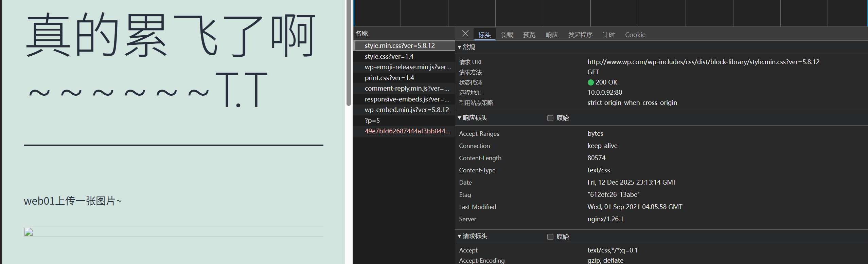Click the Last-Modified header value

click(x=635, y=207)
